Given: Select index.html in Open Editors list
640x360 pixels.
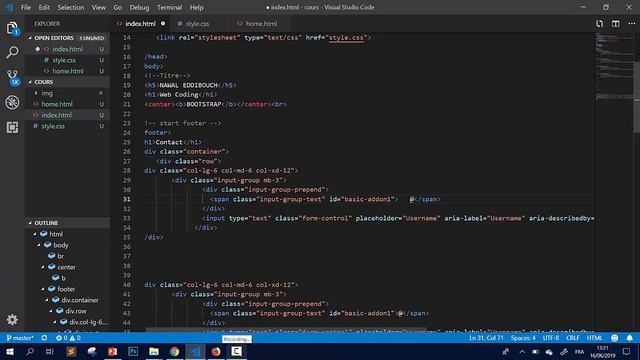Looking at the screenshot, I should click(x=67, y=49).
